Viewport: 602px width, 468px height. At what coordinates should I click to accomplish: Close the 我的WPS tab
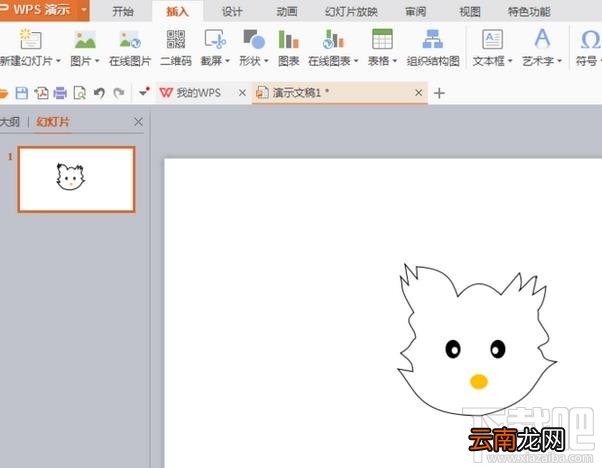(x=242, y=93)
